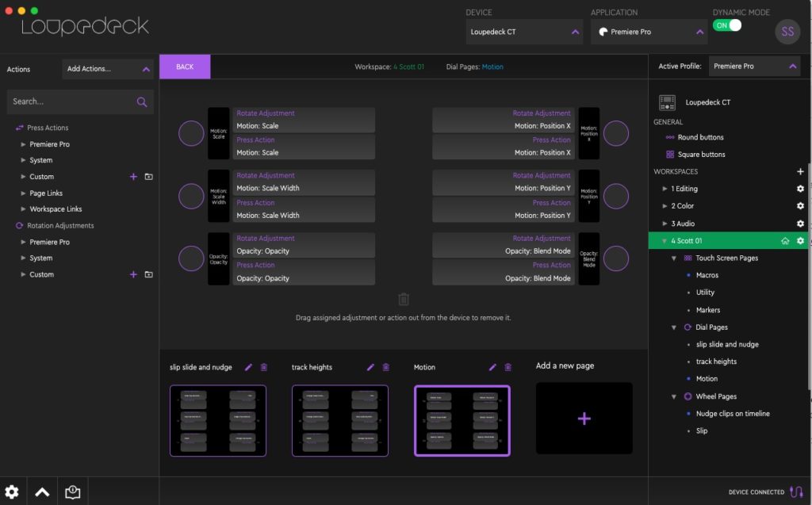
Task: Set 4 Scott 01 as home workspace
Action: pyautogui.click(x=785, y=241)
